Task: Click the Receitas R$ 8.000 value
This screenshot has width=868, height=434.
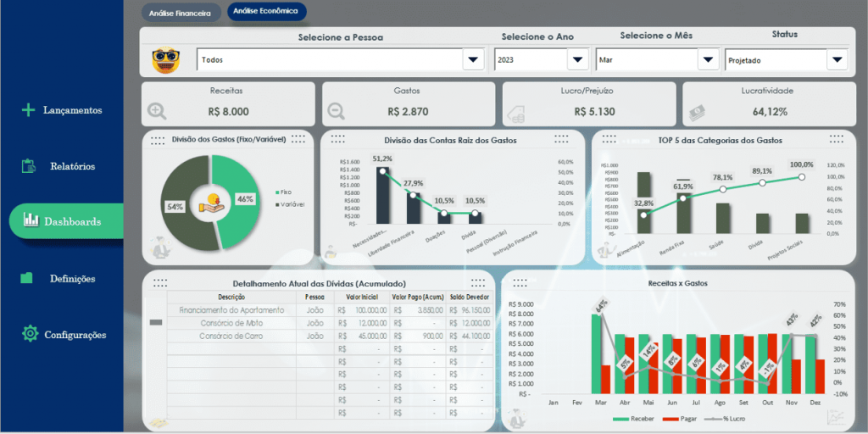Action: click(x=228, y=111)
